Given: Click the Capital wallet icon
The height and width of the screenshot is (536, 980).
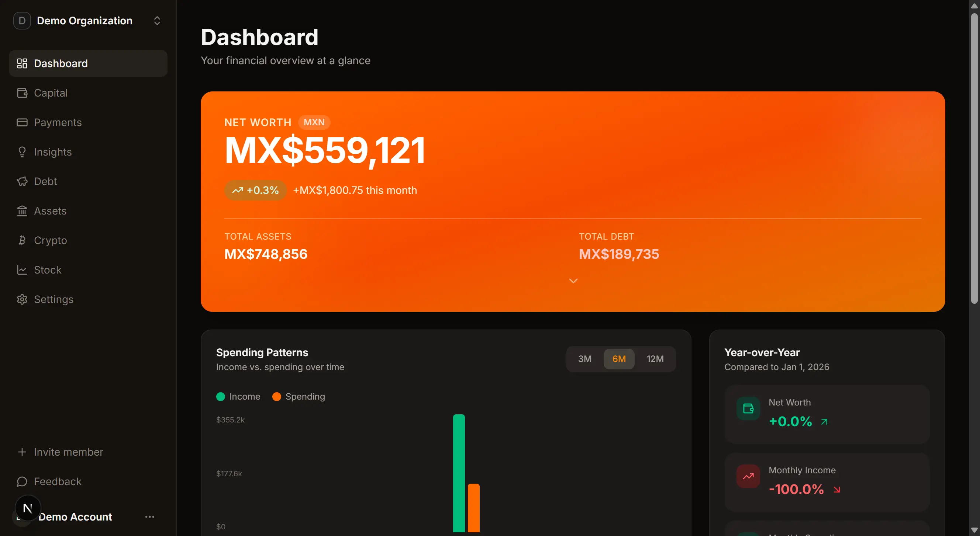Looking at the screenshot, I should pos(22,93).
